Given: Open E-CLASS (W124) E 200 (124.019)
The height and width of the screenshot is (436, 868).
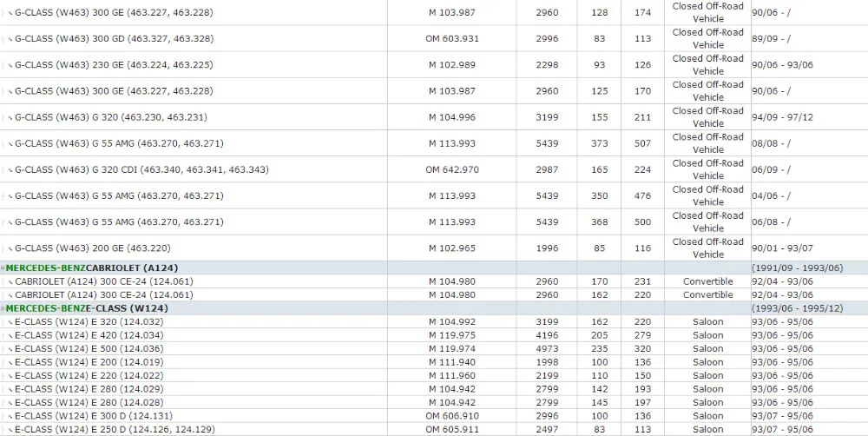Looking at the screenshot, I should [89, 362].
